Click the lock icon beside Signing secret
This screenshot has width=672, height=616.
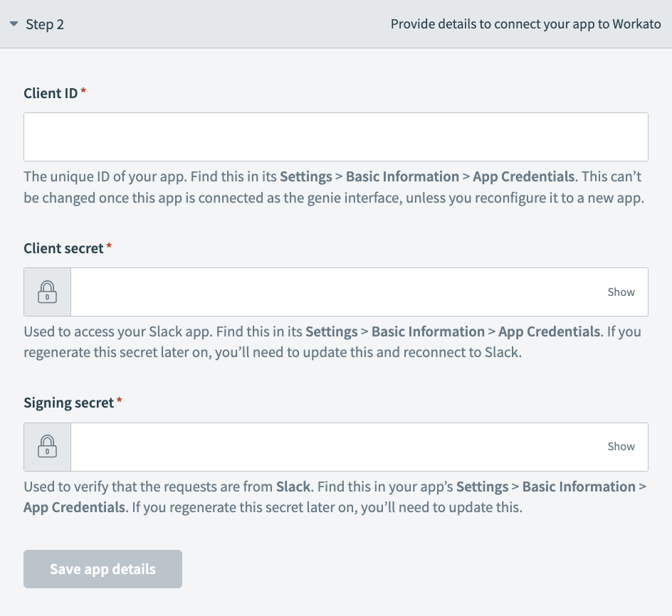click(x=47, y=446)
